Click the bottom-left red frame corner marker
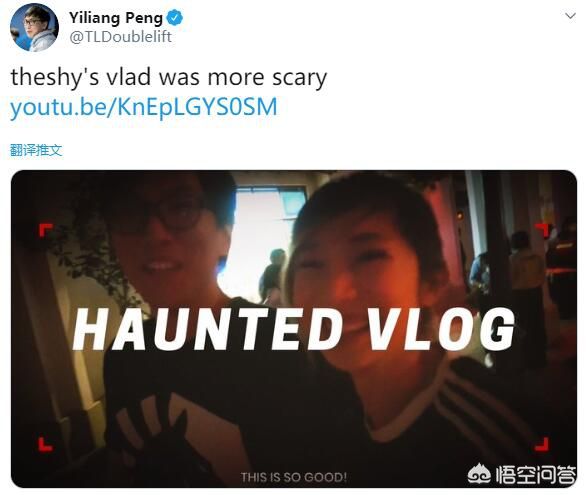 pyautogui.click(x=46, y=445)
